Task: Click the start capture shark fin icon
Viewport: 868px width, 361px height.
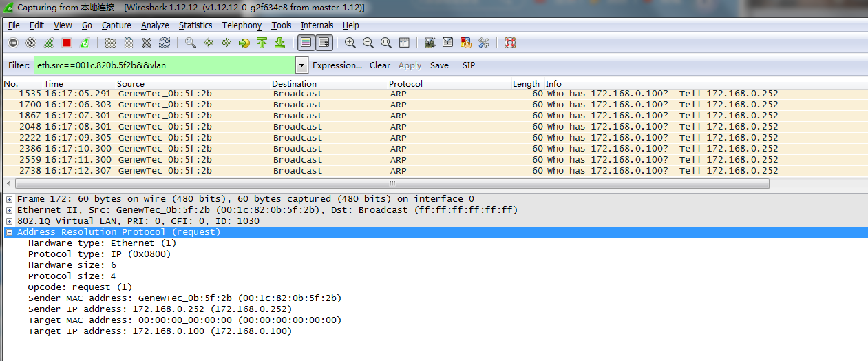Action: tap(49, 43)
